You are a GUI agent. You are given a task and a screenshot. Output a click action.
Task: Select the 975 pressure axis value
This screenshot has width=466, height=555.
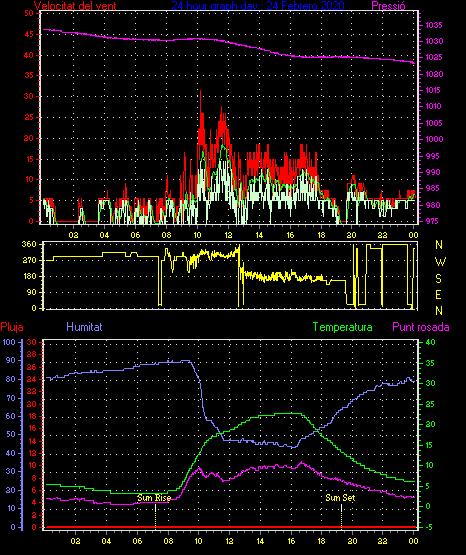click(x=433, y=221)
